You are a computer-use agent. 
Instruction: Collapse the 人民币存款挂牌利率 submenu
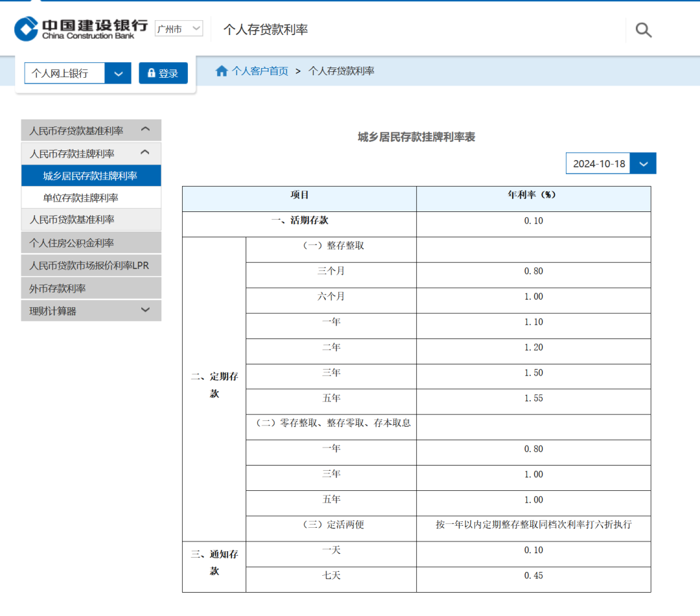(145, 153)
